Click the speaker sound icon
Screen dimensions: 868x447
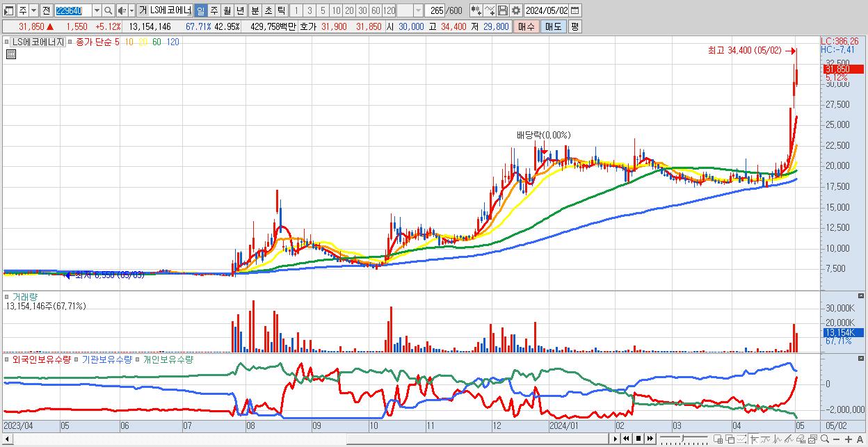click(122, 10)
